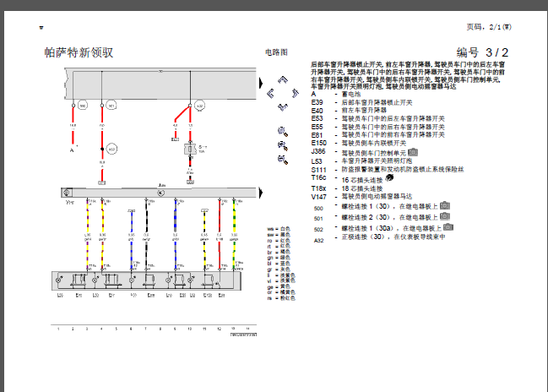The image size is (548, 392).
Task: Click the page number text 页码 2/1(W)
Action: (x=489, y=27)
